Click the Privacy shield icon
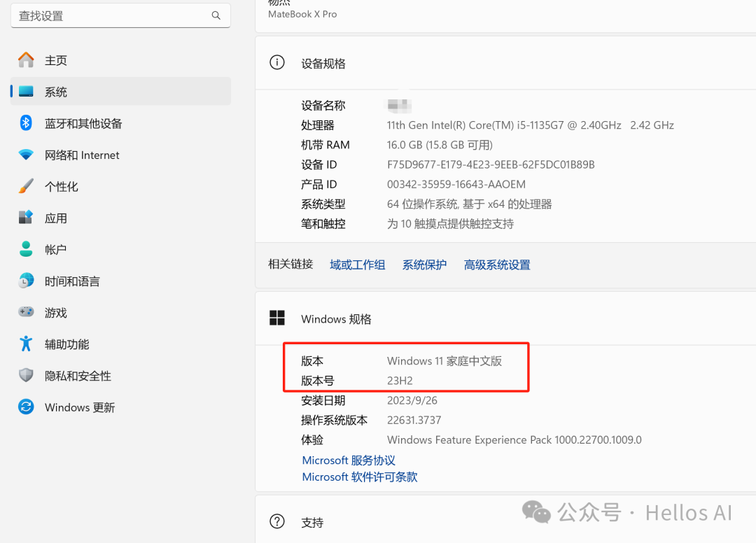 click(x=26, y=375)
